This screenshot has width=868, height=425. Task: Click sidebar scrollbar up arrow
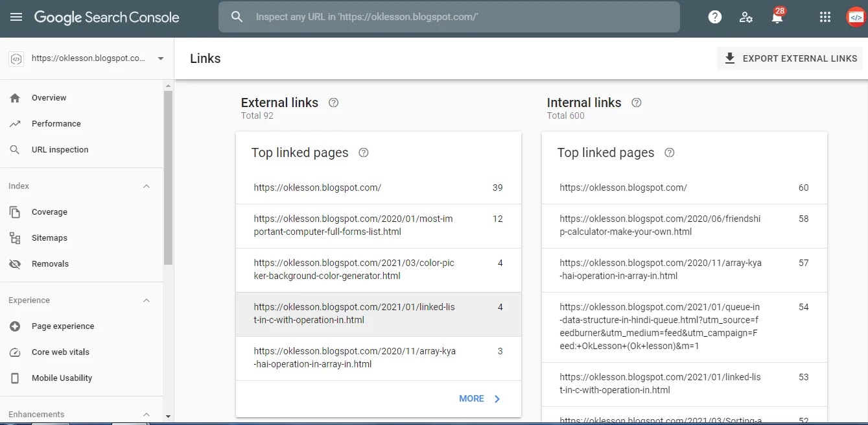[169, 85]
